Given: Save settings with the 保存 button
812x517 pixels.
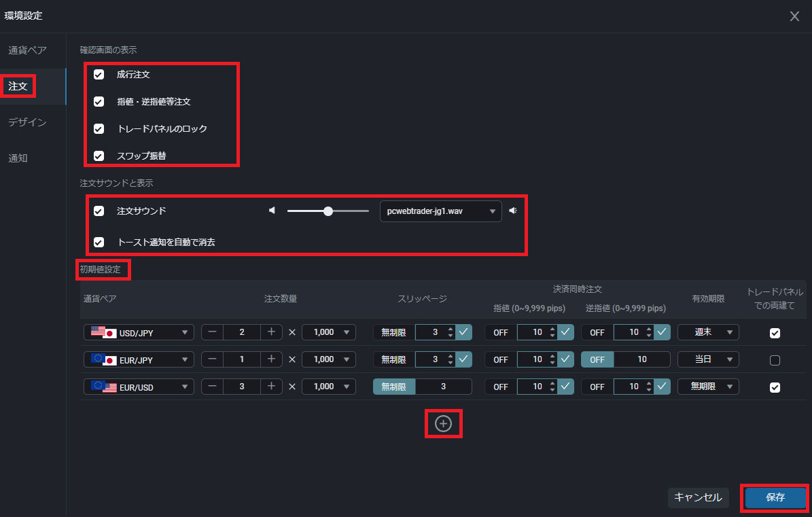Looking at the screenshot, I should coord(775,497).
